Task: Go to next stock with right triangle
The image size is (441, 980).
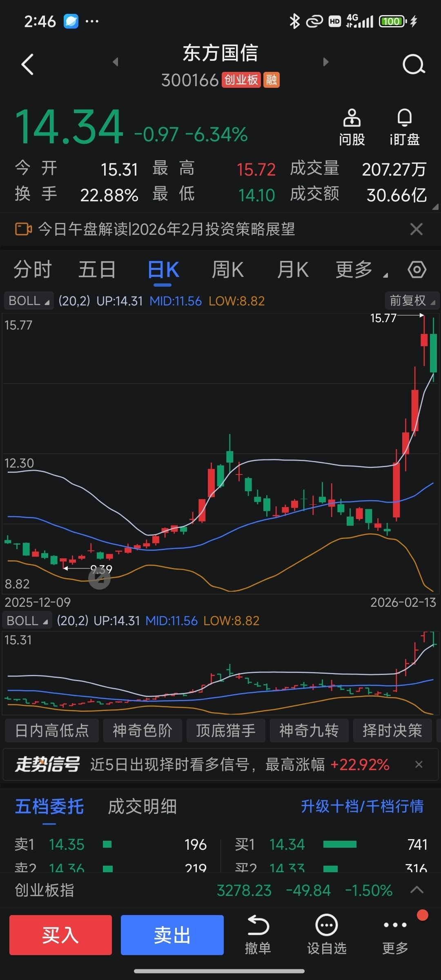Action: tap(325, 62)
